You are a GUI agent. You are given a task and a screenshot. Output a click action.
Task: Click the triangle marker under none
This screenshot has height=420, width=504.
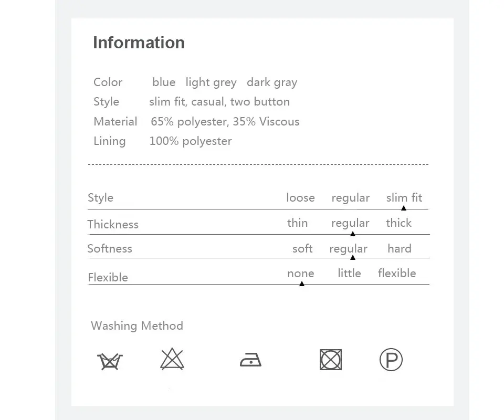coord(302,283)
